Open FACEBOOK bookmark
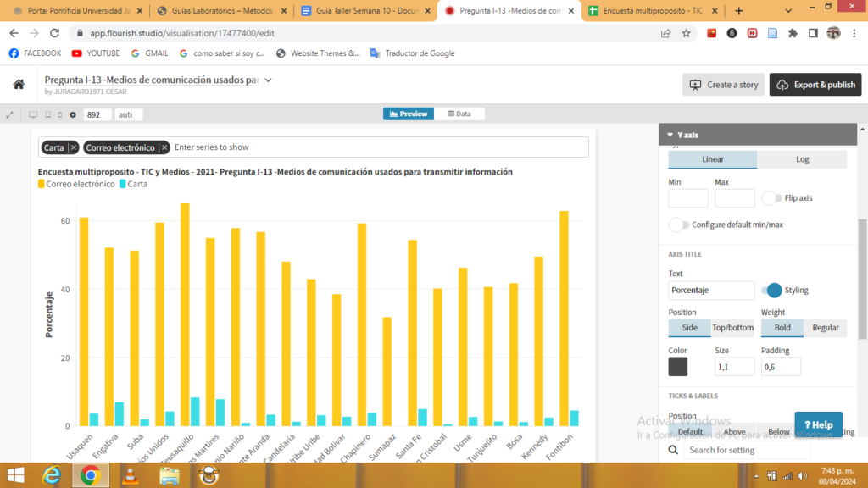Screen dimensions: 868x488 [x=36, y=53]
